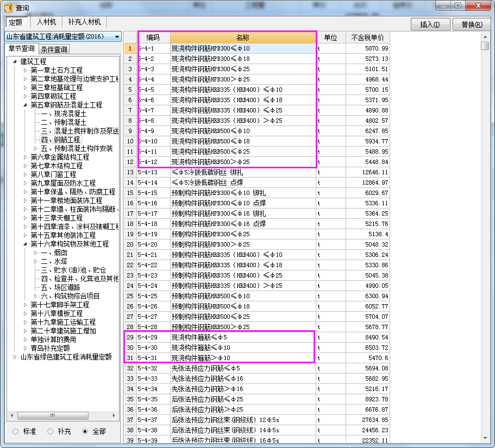Select the 补充 radio button
495x448 pixels.
pyautogui.click(x=50, y=431)
